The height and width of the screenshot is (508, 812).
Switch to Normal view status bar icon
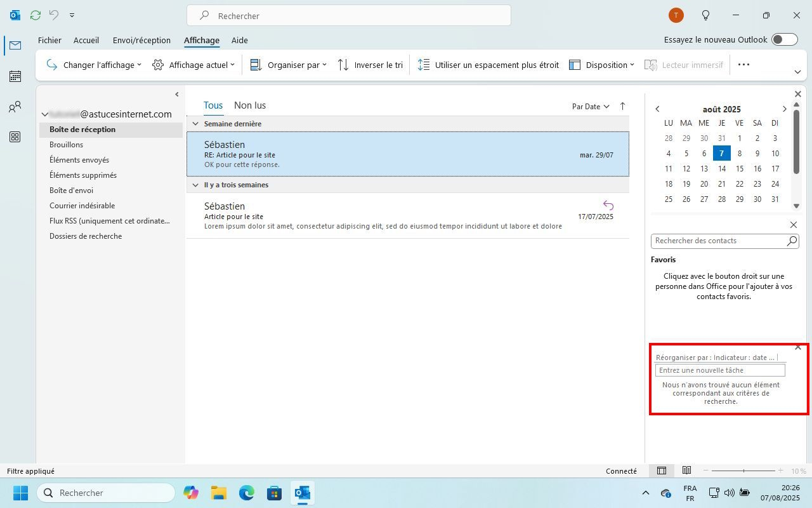661,471
